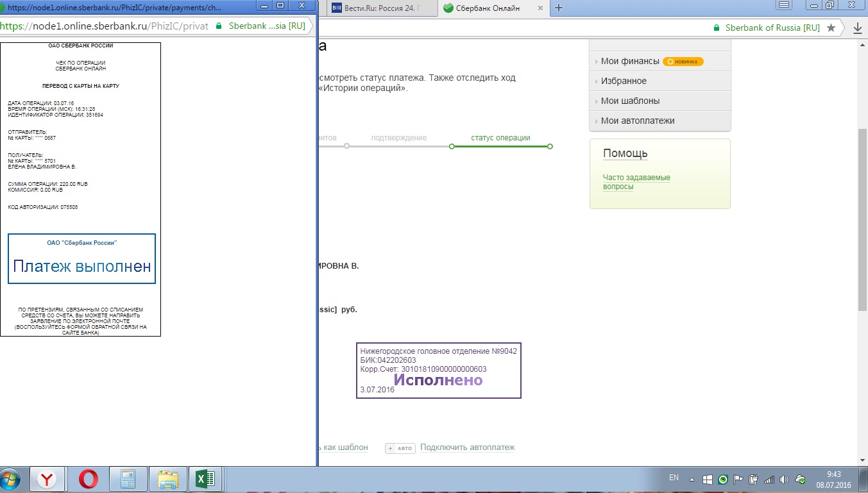Click the подтверждение progress step

(x=399, y=138)
